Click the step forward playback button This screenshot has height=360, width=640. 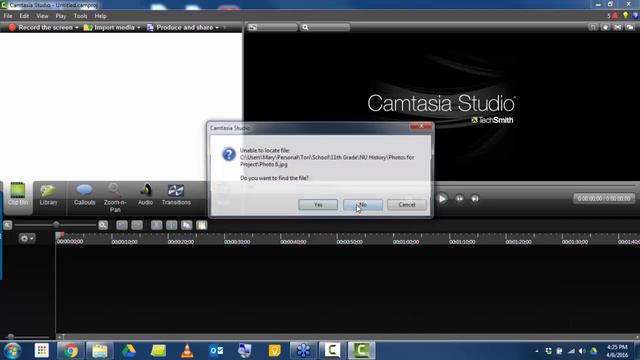(x=460, y=199)
